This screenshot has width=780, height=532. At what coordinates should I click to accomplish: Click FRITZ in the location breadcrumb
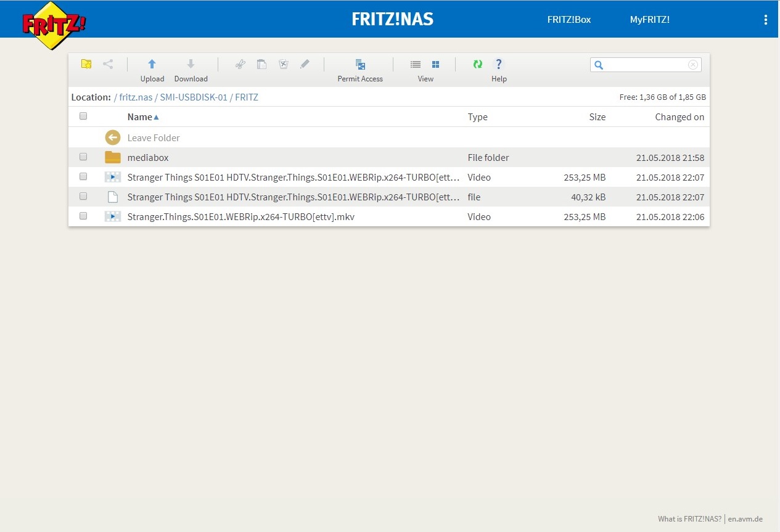(x=247, y=97)
